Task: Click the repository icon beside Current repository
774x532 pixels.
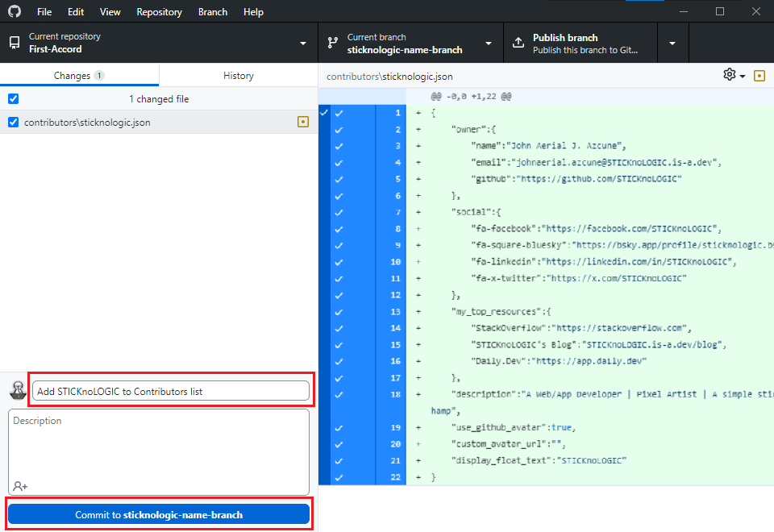Action: tap(15, 43)
